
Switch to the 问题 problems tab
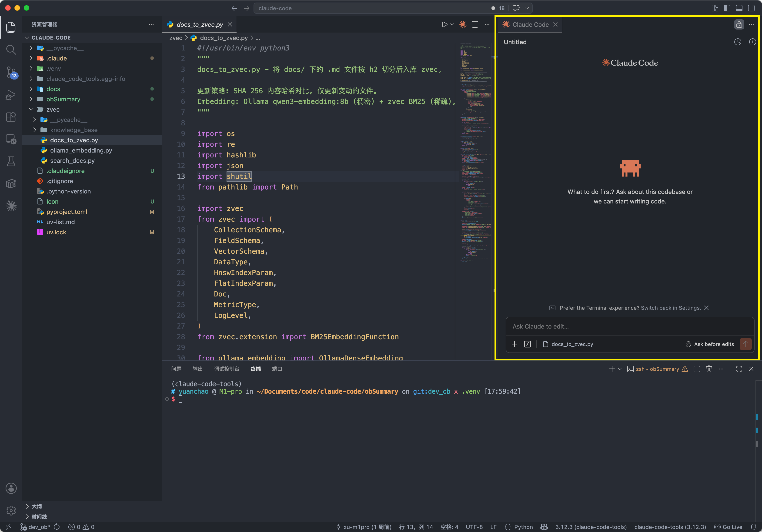176,369
